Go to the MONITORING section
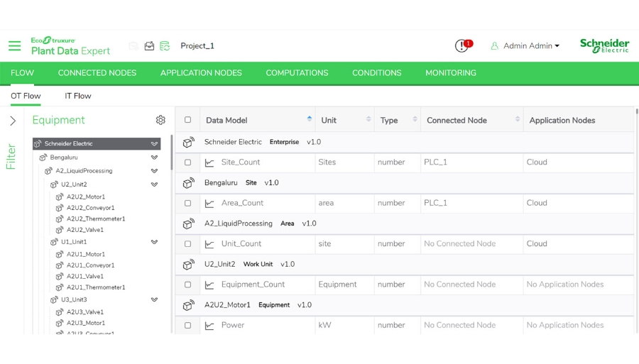 tap(451, 73)
